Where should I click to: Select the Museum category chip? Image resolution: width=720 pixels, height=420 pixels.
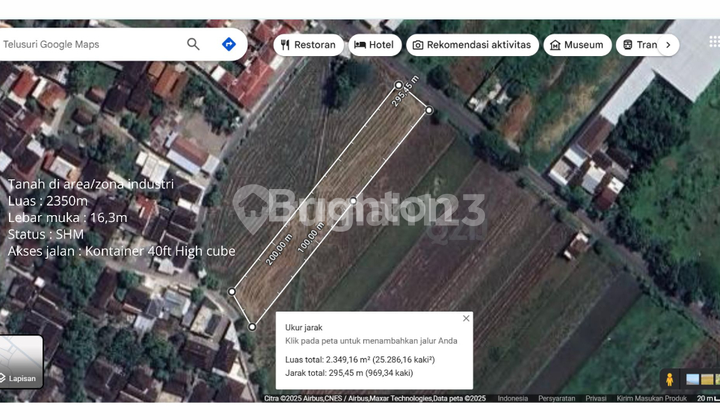[x=577, y=45]
